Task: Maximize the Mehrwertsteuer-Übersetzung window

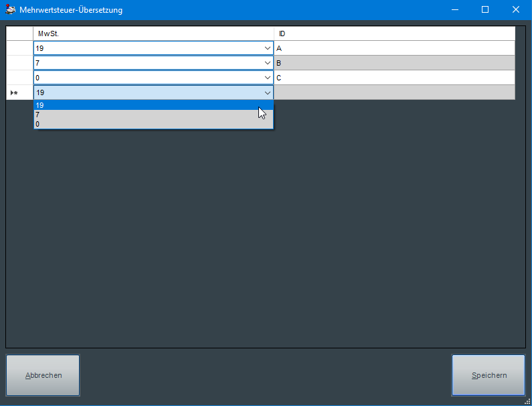Action: click(485, 10)
